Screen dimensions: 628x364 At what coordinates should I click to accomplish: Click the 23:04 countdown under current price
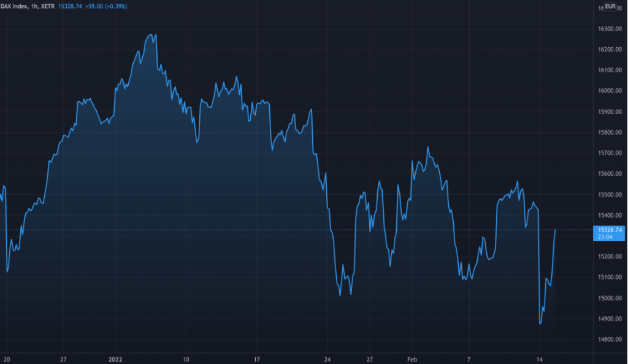[x=605, y=237]
